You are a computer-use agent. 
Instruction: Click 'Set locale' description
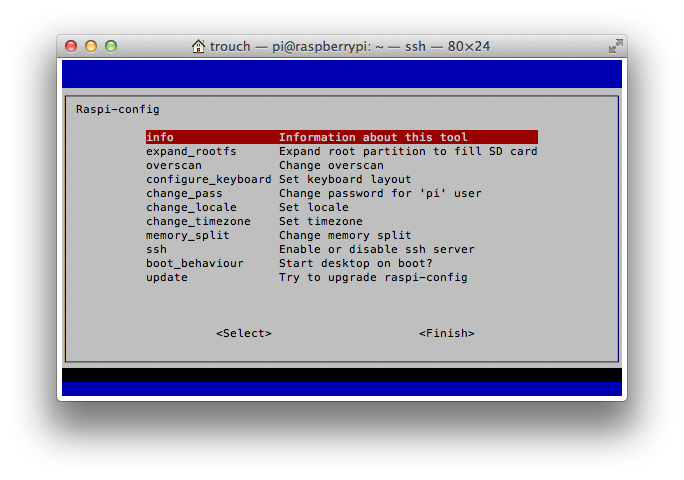(x=314, y=207)
